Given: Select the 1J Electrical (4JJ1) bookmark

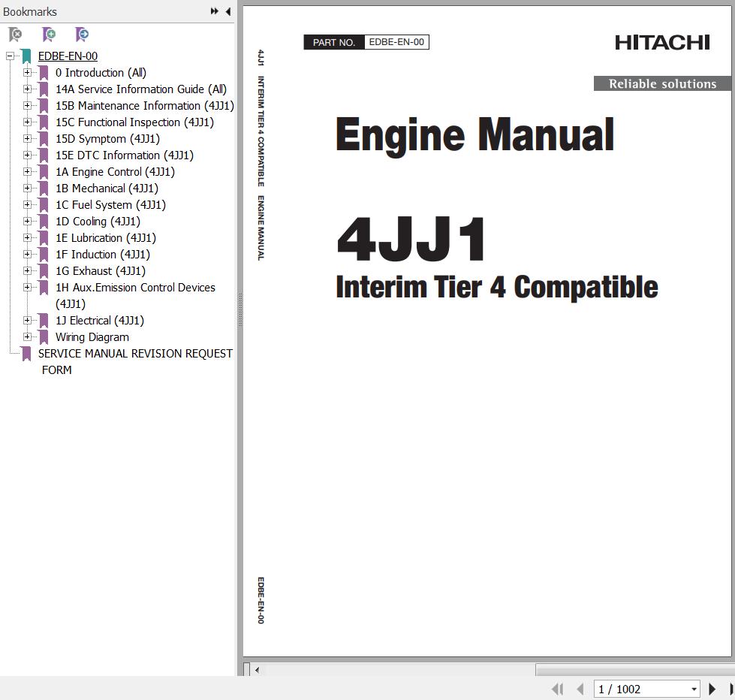Looking at the screenshot, I should pyautogui.click(x=100, y=320).
